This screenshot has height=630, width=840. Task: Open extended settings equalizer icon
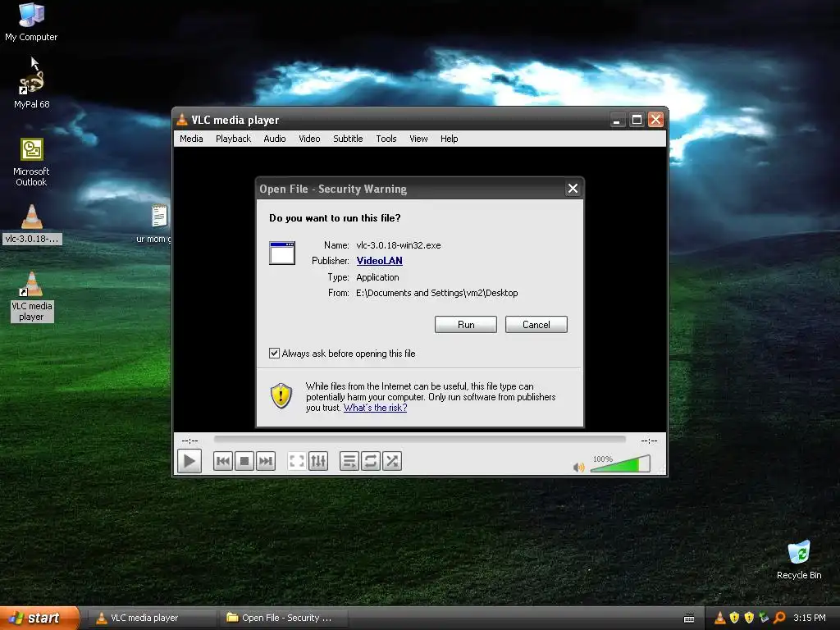pos(318,461)
